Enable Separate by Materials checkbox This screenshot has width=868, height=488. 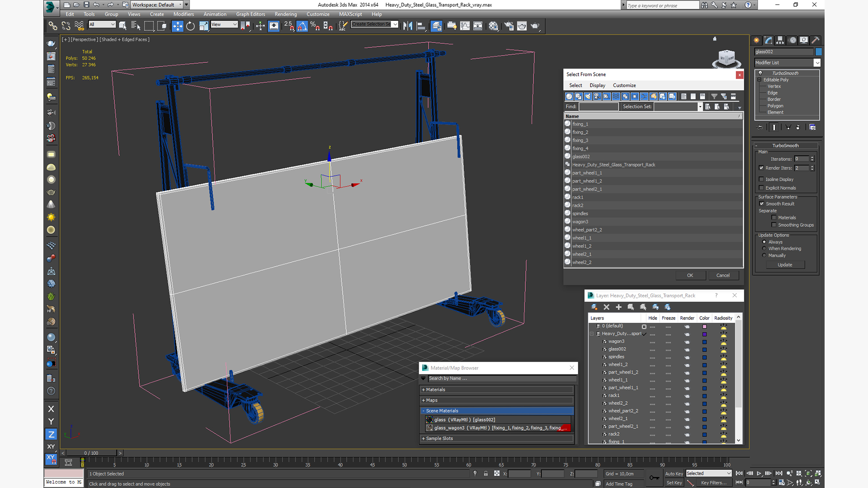click(774, 217)
